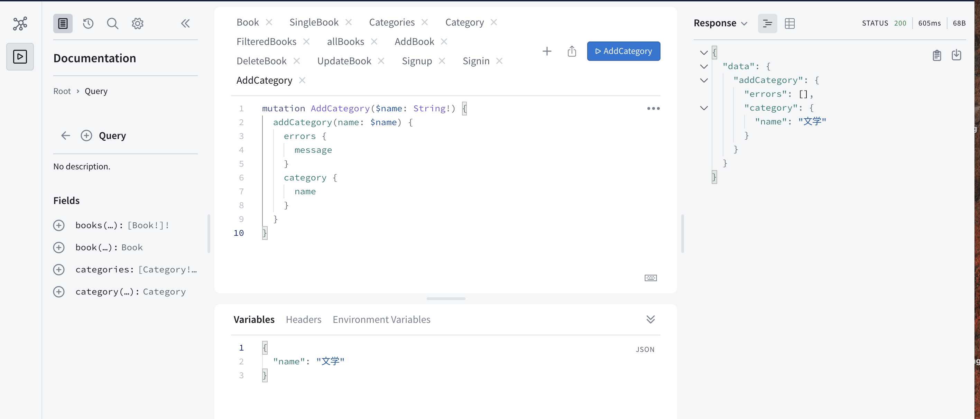Switch to the UpdateBook tab
980x419 pixels.
(x=344, y=61)
